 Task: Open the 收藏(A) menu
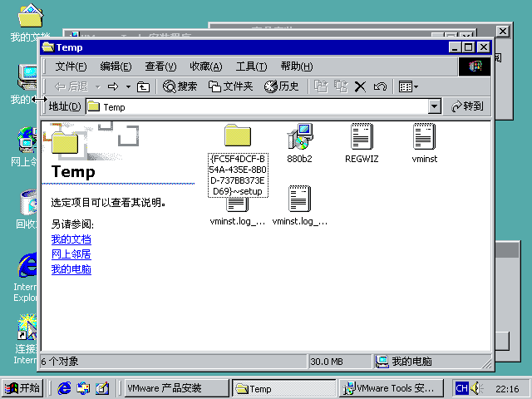click(x=205, y=66)
